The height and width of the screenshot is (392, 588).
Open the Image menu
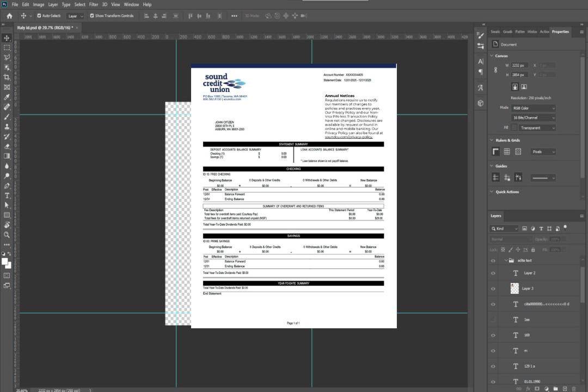[x=38, y=4]
